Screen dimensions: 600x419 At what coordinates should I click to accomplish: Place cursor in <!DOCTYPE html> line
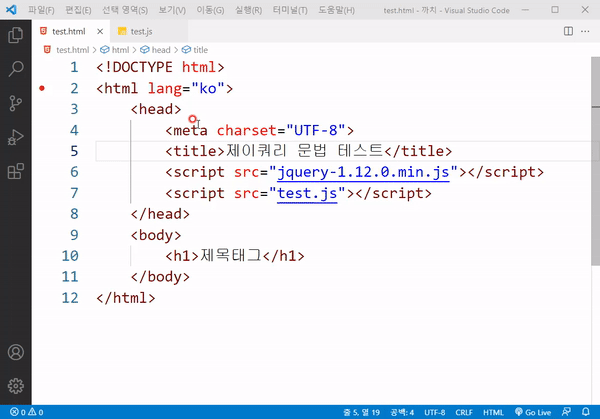coord(160,67)
